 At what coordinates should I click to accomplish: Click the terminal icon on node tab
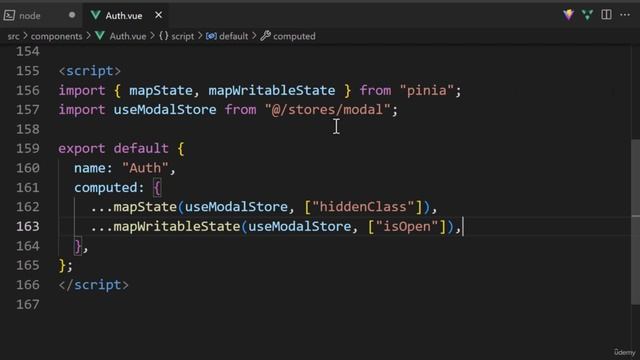click(9, 16)
